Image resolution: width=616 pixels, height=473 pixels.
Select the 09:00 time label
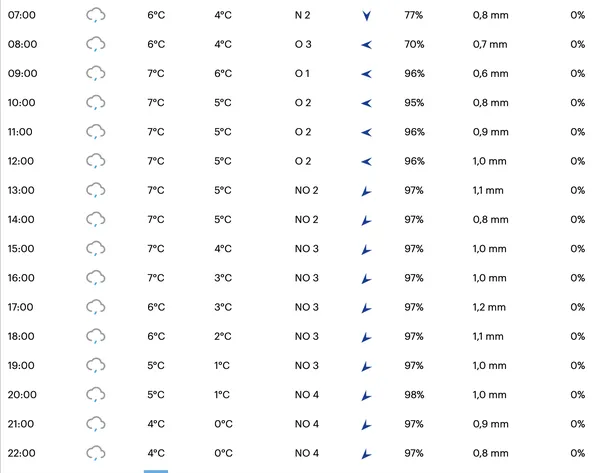tap(22, 73)
